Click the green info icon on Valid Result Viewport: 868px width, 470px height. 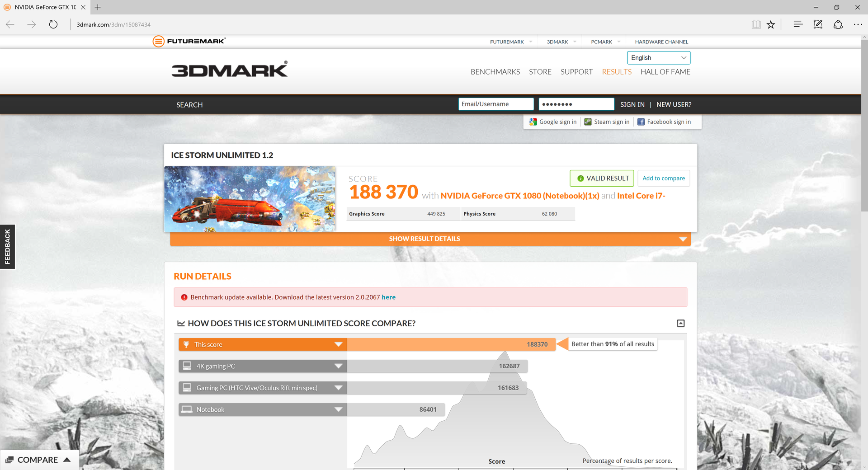[x=580, y=179]
